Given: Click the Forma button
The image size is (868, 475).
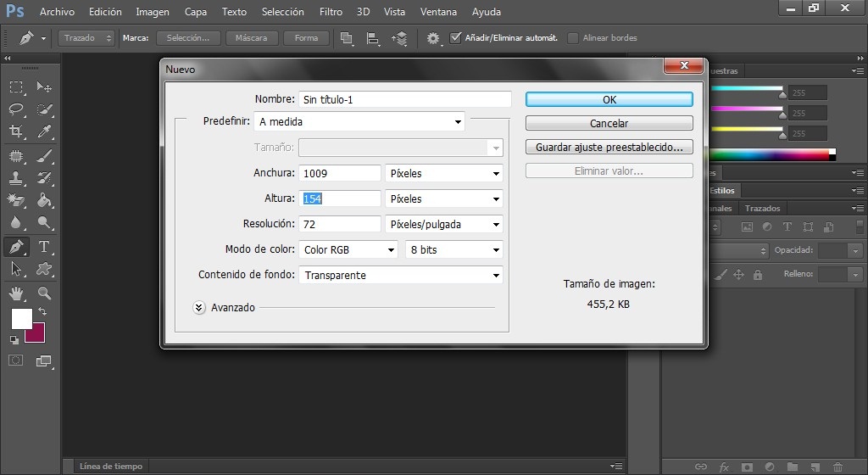Looking at the screenshot, I should pyautogui.click(x=306, y=37).
